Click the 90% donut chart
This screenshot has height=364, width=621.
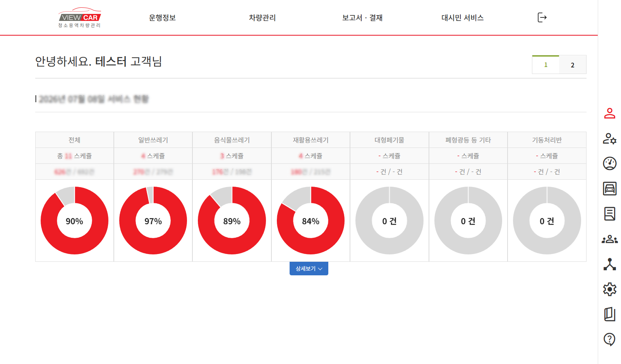pyautogui.click(x=74, y=221)
